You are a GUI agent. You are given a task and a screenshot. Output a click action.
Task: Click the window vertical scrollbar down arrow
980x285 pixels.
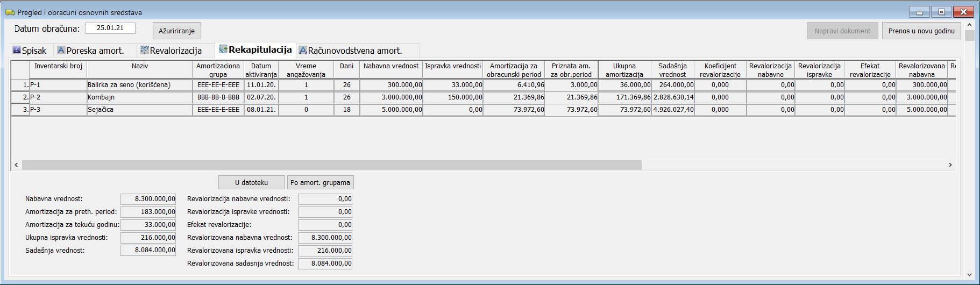(x=969, y=275)
